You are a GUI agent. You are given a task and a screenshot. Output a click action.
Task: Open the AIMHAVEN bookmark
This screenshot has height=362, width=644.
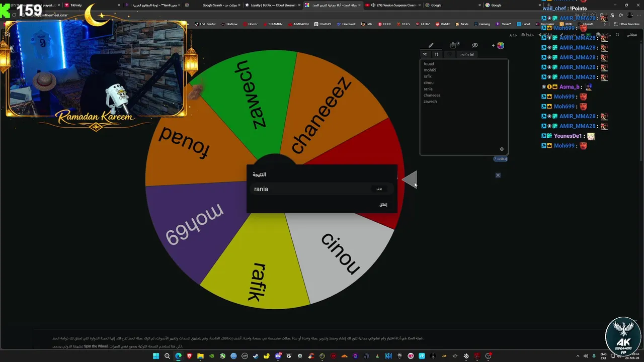point(298,24)
